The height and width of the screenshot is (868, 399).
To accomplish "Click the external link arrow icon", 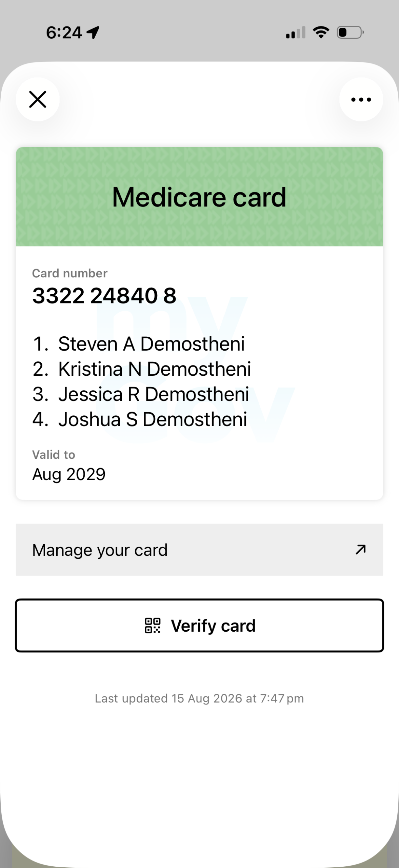I will click(360, 549).
